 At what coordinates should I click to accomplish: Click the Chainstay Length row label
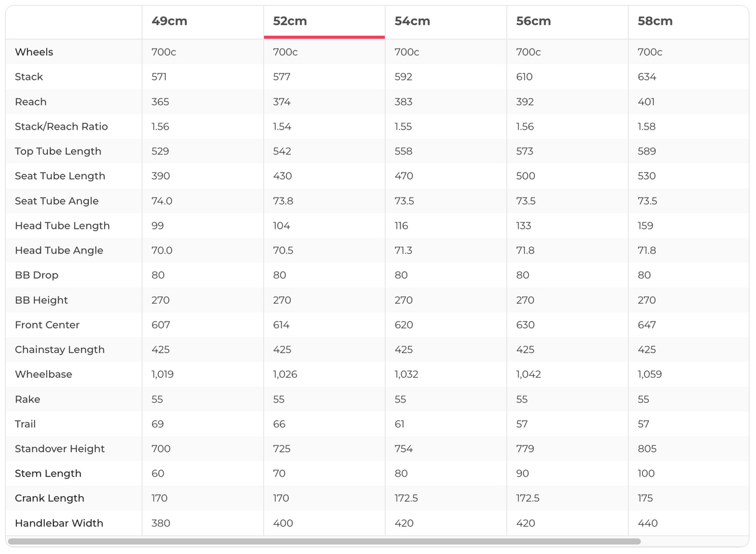(60, 350)
